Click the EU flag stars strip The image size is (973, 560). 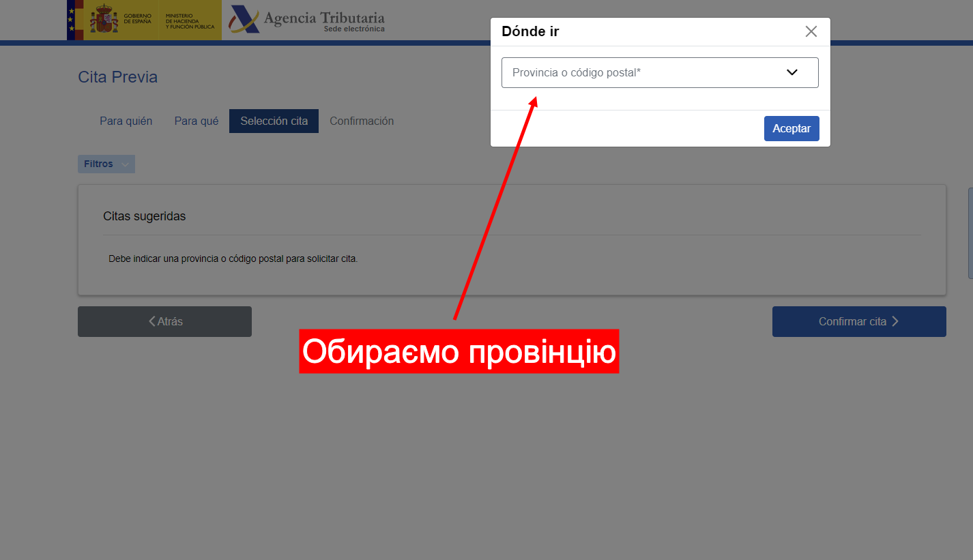click(x=71, y=19)
